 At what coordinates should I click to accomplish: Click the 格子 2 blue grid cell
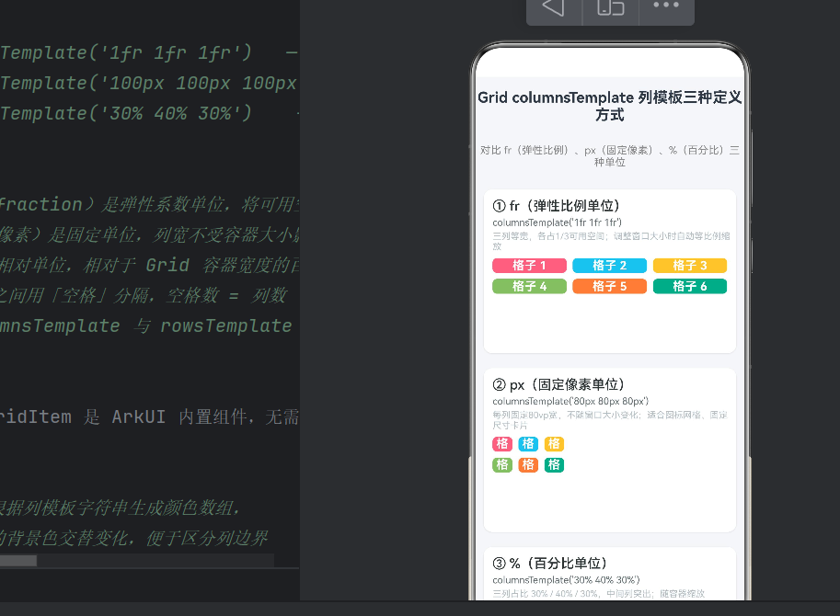[610, 266]
